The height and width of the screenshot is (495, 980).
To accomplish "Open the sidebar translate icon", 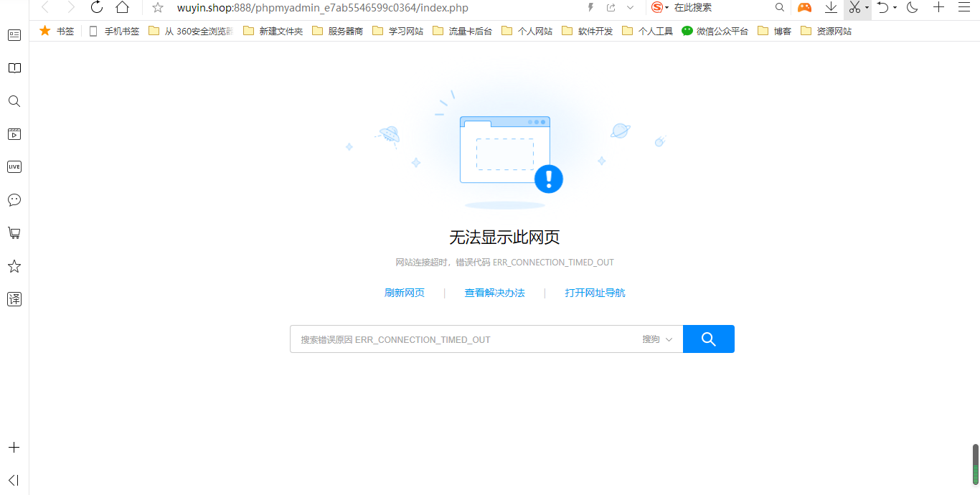I will pos(14,299).
